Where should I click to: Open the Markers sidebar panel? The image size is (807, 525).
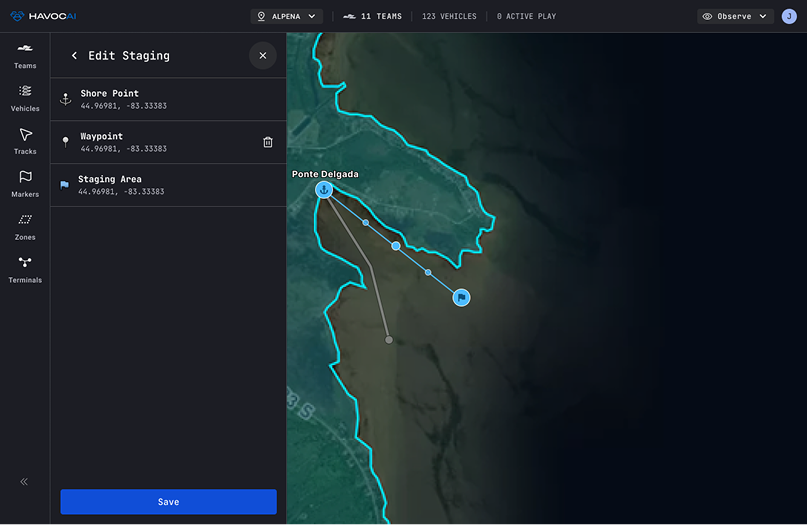click(25, 184)
